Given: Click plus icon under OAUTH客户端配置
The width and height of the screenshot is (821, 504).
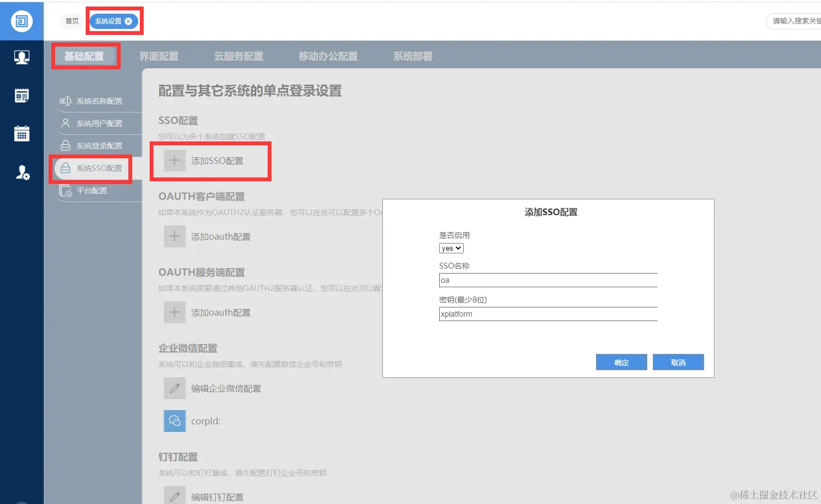Looking at the screenshot, I should pyautogui.click(x=175, y=236).
